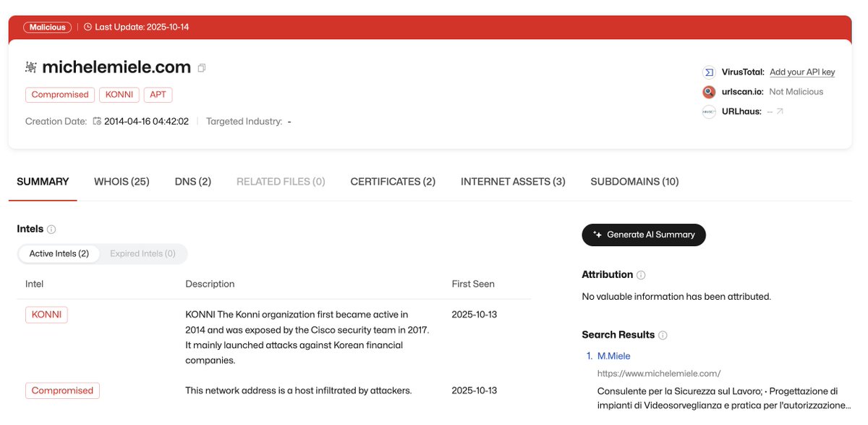Click the Compromised row's 2025-10-13 date

tap(475, 390)
